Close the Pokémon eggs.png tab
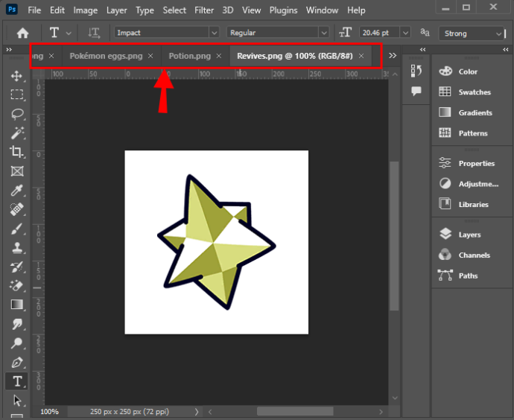The width and height of the screenshot is (514, 420). 150,56
